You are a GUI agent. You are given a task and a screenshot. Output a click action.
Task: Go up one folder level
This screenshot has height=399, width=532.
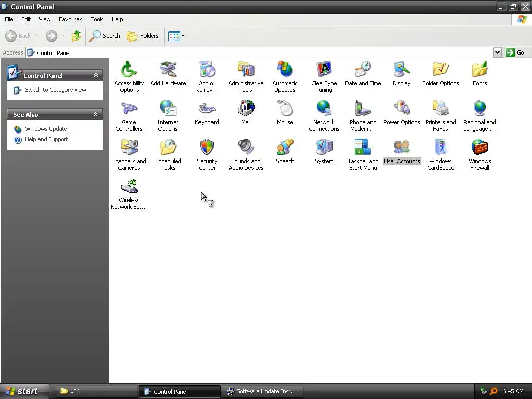click(76, 36)
